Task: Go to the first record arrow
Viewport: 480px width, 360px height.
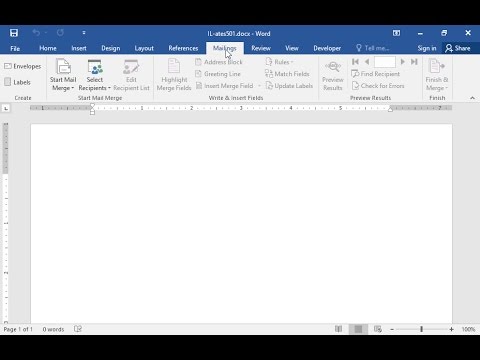Action: pyautogui.click(x=355, y=62)
